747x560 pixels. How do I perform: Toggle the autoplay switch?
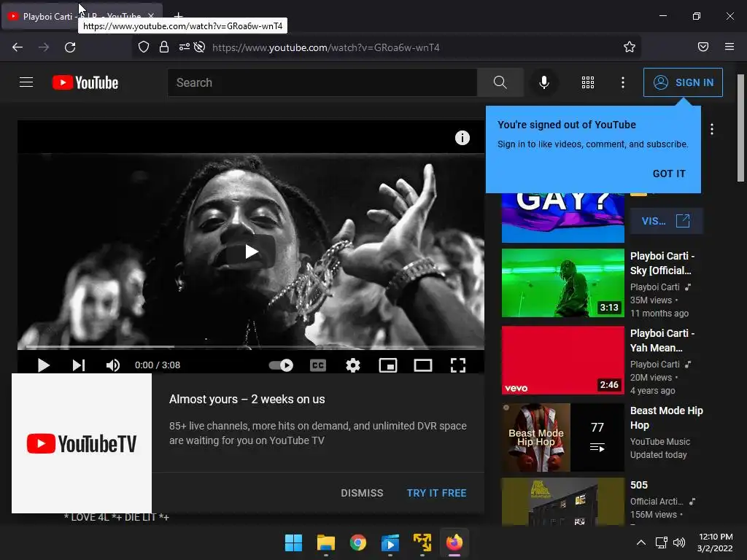tap(281, 365)
